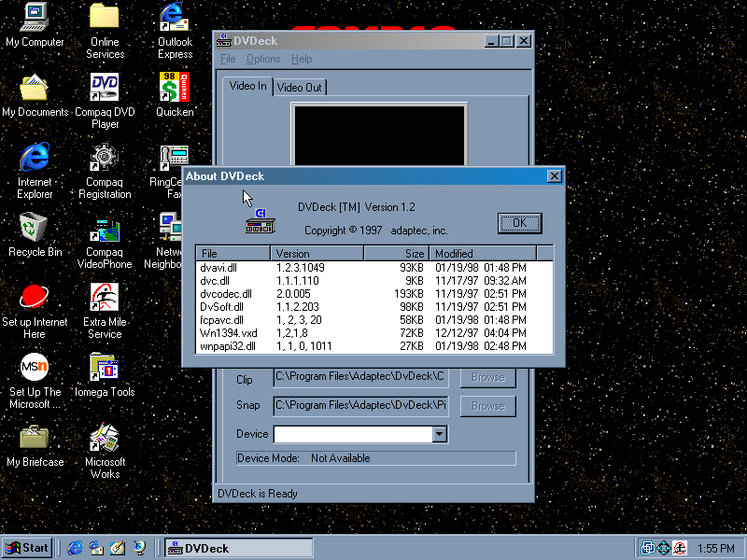Select the dvc.dll row

point(374,281)
